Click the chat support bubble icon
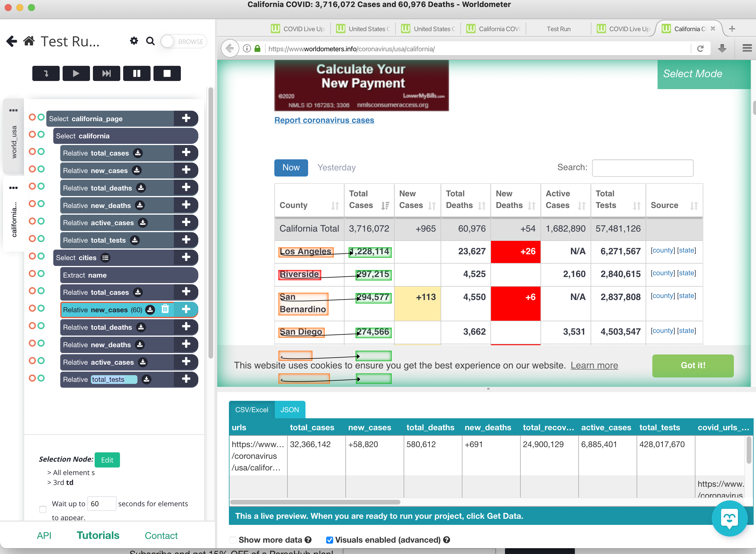 (729, 518)
